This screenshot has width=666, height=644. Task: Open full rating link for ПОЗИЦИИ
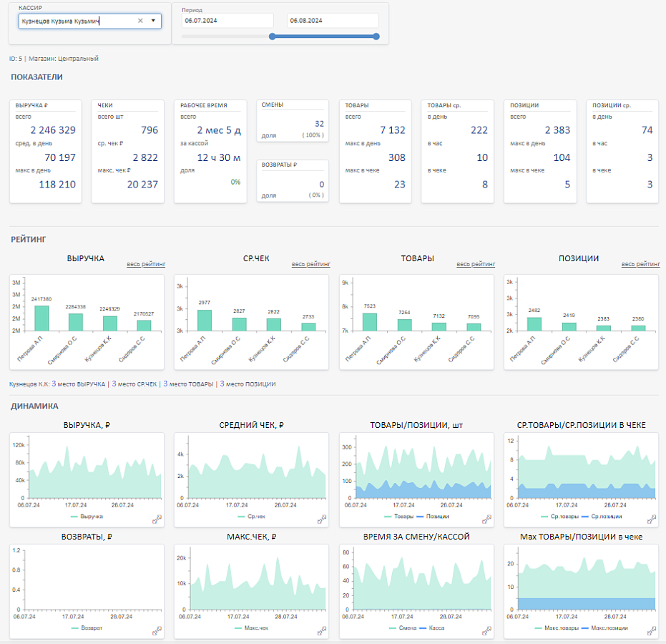point(640,264)
